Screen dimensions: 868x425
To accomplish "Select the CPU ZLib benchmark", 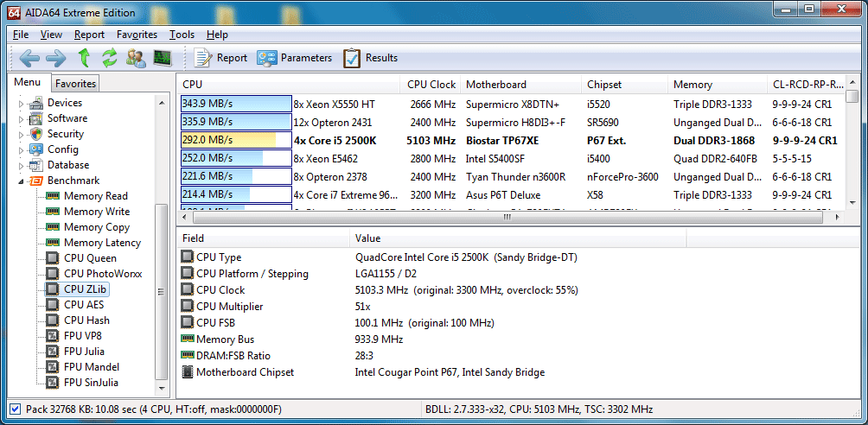I will [86, 289].
